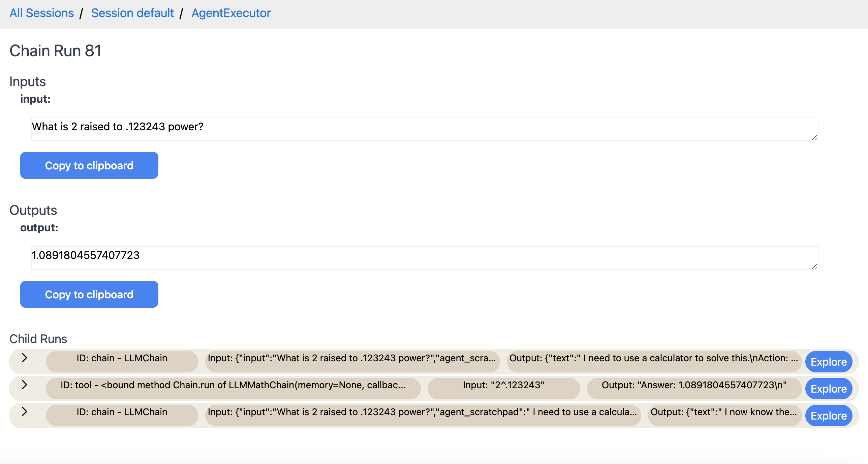This screenshot has width=868, height=464.
Task: Click inside the input question text area
Action: (424, 129)
